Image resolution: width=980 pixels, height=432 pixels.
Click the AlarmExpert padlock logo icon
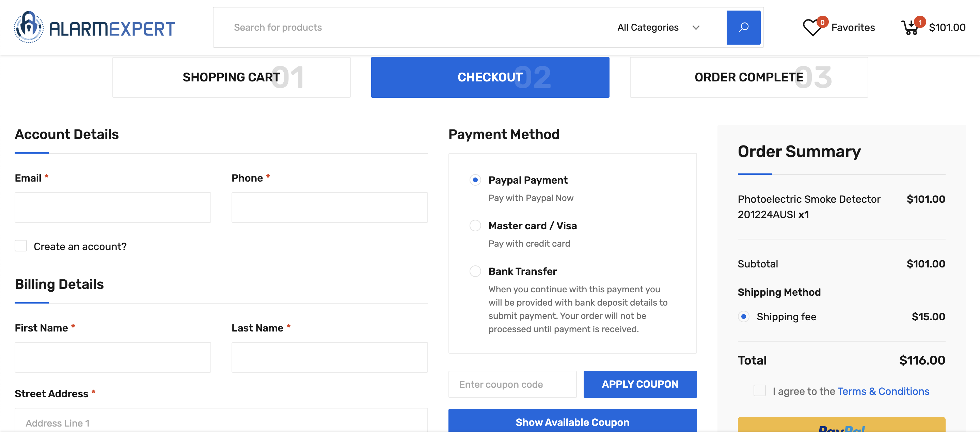[x=29, y=27]
